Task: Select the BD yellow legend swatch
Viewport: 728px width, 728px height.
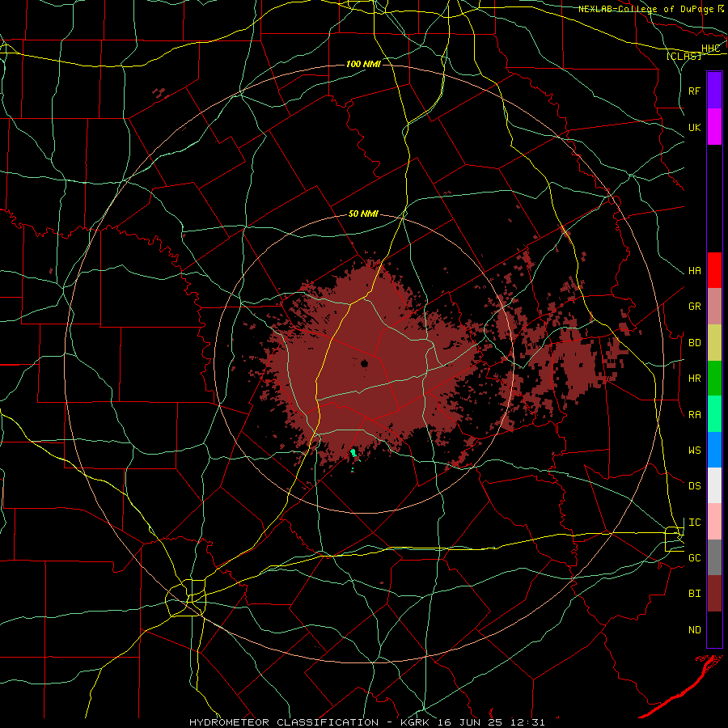Action: coord(714,343)
